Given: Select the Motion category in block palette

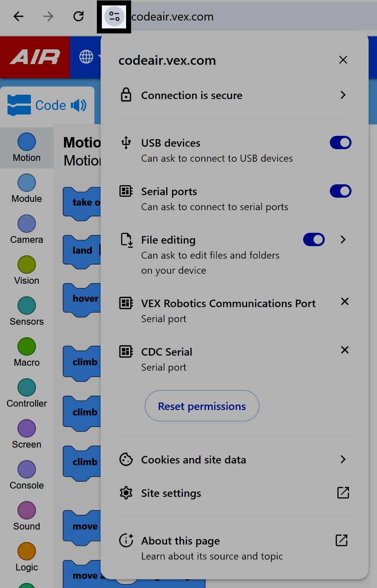Looking at the screenshot, I should click(26, 148).
